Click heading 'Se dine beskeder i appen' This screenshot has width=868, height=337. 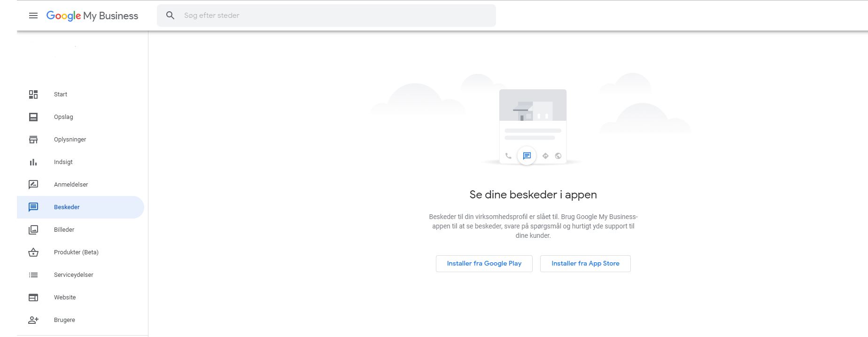pyautogui.click(x=533, y=195)
